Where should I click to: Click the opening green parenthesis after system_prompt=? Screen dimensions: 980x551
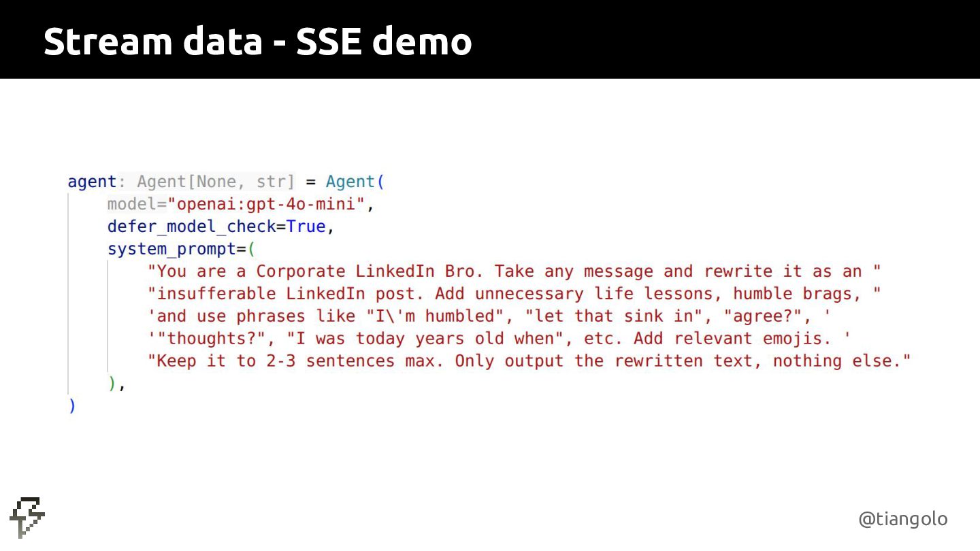[251, 249]
